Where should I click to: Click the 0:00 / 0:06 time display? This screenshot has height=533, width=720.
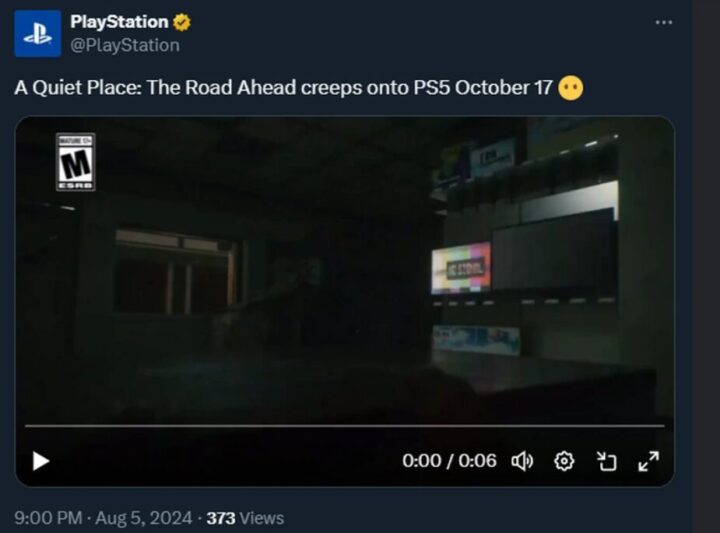[449, 460]
